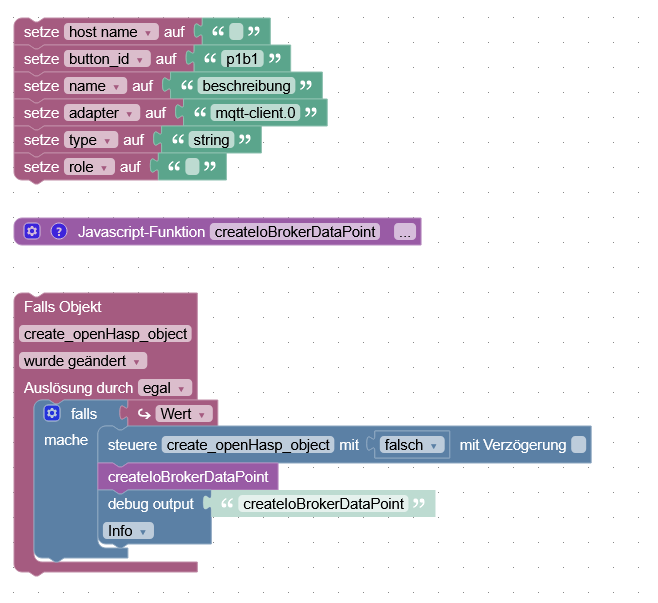Screen dimensions: 658x603
Task: Select the 'mache' label of the falls block
Action: click(x=66, y=440)
